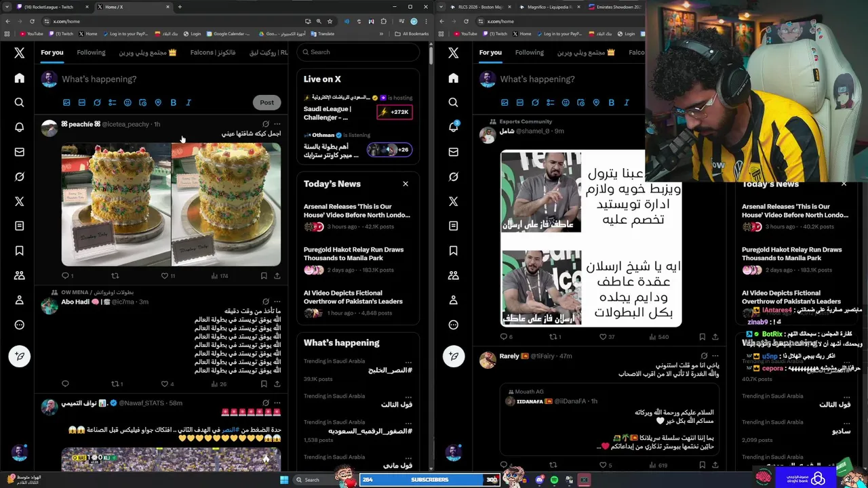Screen dimensions: 868x488
Task: Bookmark the peachie cake post
Action: [x=264, y=276]
